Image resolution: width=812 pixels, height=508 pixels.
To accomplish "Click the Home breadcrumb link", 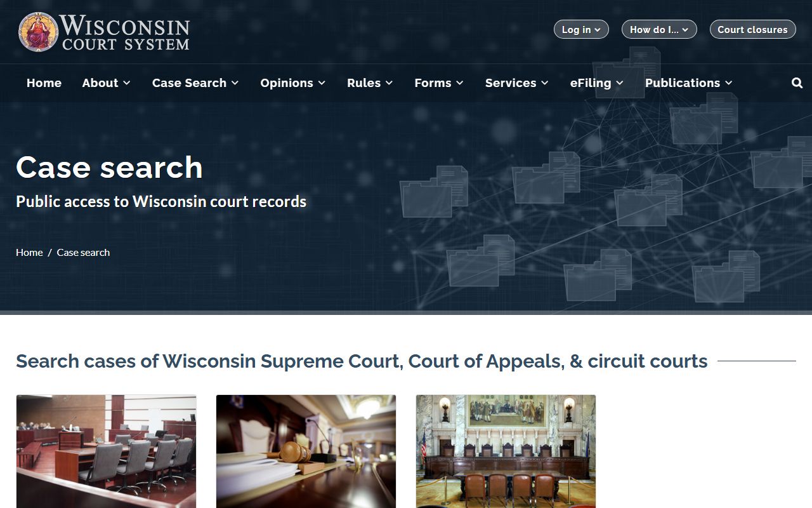I will click(29, 252).
